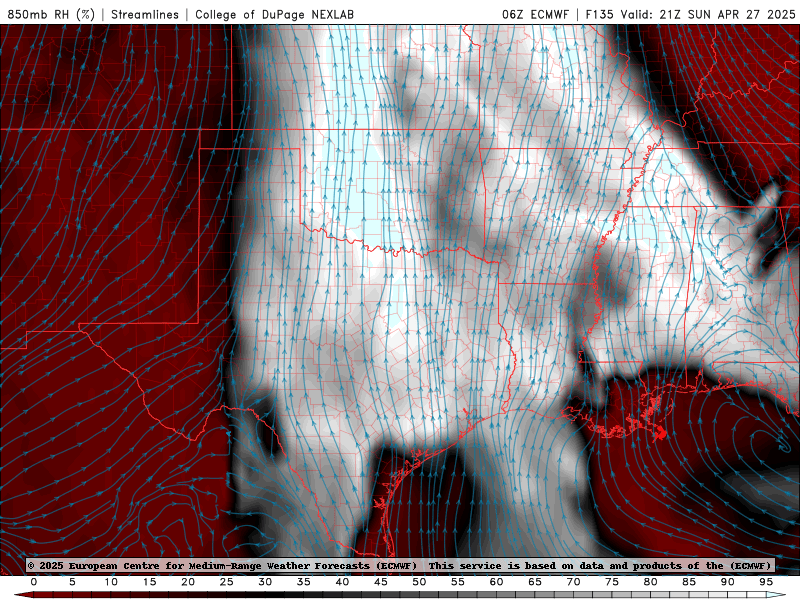Click the '75' value on the color scale
Image resolution: width=800 pixels, height=600 pixels.
click(x=612, y=582)
